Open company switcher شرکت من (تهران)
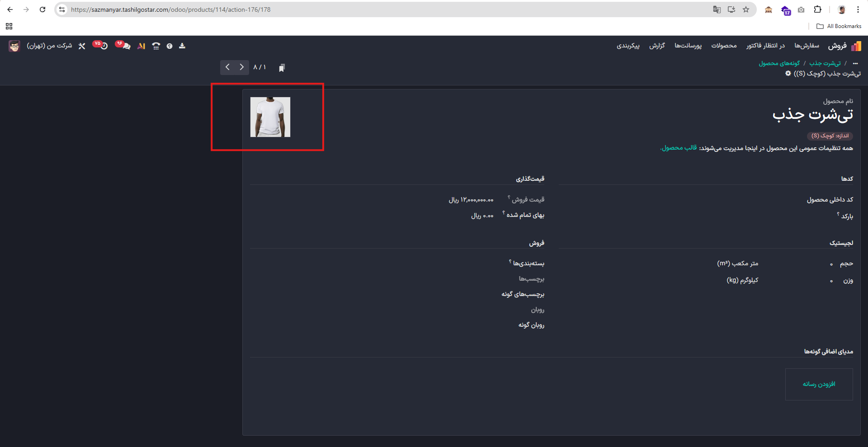The image size is (868, 447). coord(49,46)
